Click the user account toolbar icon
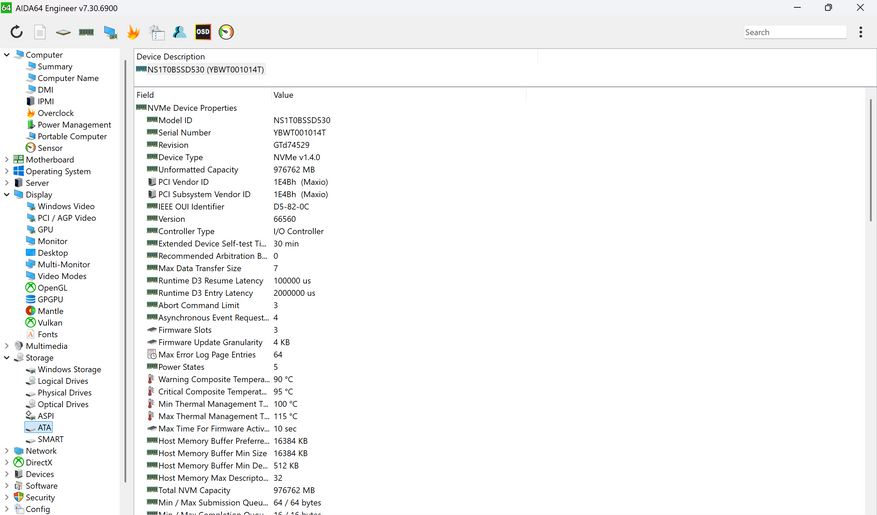 point(180,32)
